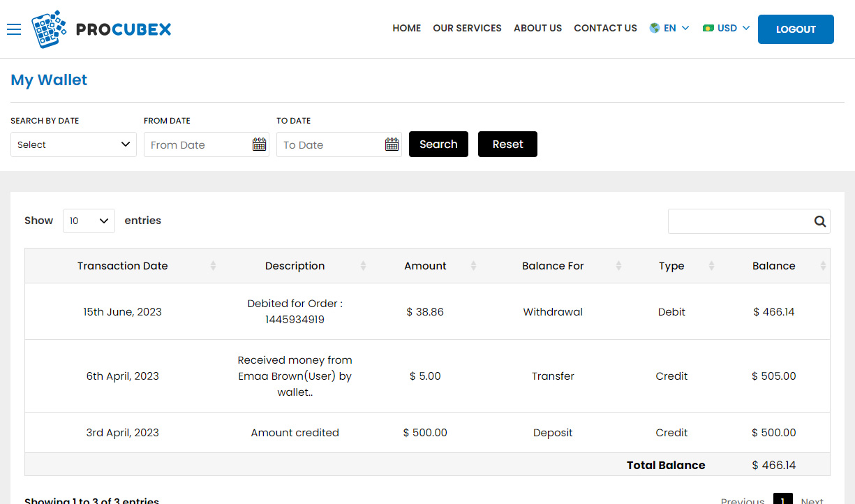Image resolution: width=855 pixels, height=504 pixels.
Task: Click the '$ 505.00' balance cell
Action: (x=774, y=376)
